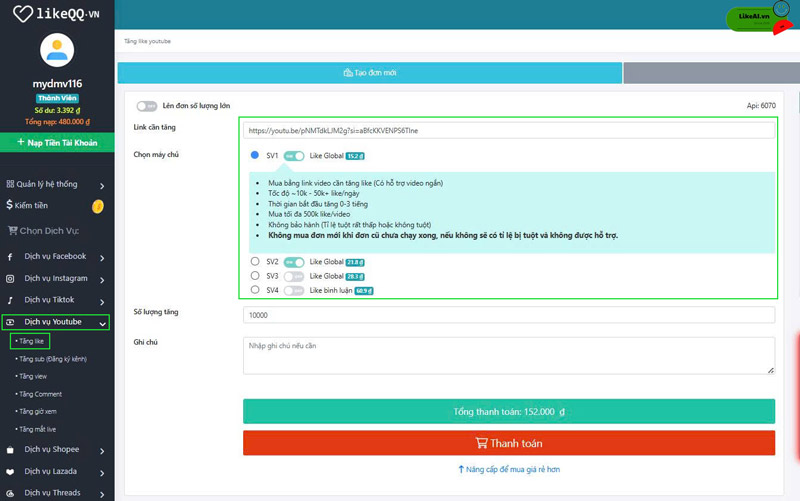
Task: Click the Số dư: 3.392 đ balance text
Action: 57,110
